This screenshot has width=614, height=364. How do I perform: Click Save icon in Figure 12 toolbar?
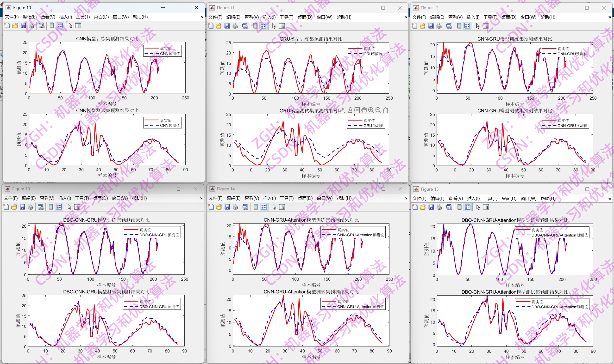coord(431,26)
